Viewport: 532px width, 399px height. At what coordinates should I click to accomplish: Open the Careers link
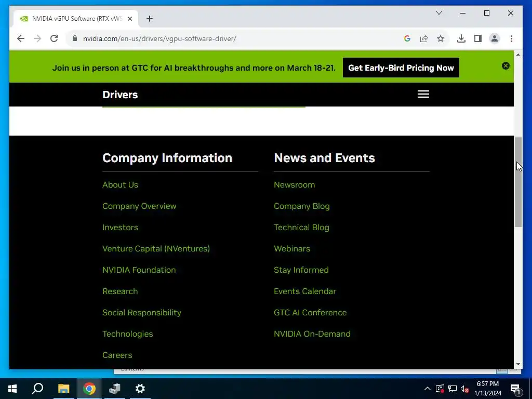117,355
